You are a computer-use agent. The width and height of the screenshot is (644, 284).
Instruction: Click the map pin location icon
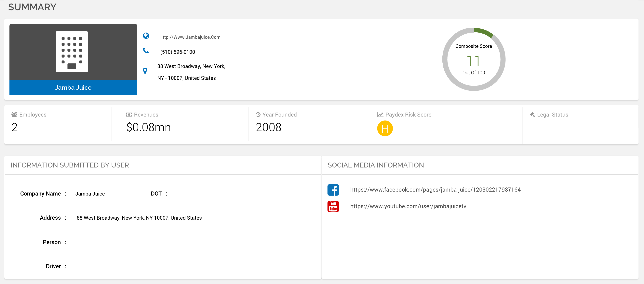[145, 71]
